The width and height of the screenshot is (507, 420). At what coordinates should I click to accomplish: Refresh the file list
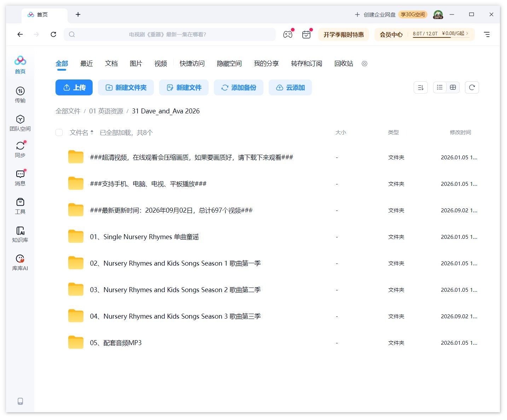pyautogui.click(x=472, y=88)
